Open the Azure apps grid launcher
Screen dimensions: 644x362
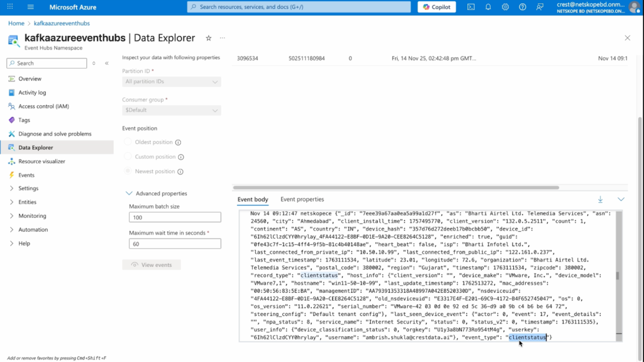(x=10, y=6)
